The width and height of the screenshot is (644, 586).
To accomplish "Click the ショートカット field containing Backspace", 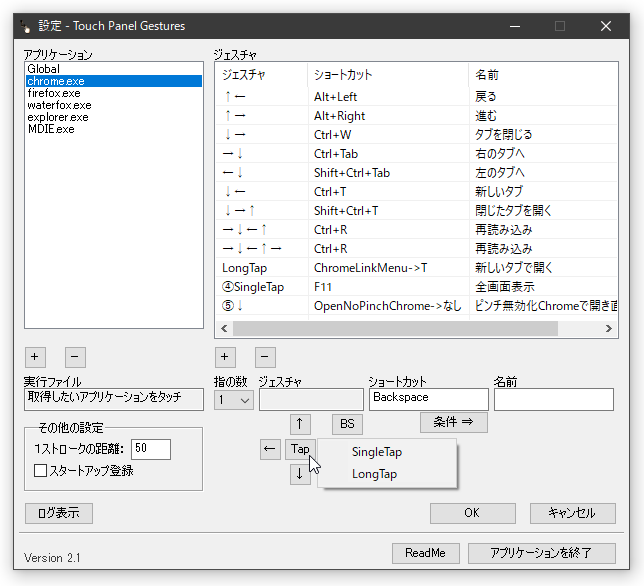I will 429,399.
